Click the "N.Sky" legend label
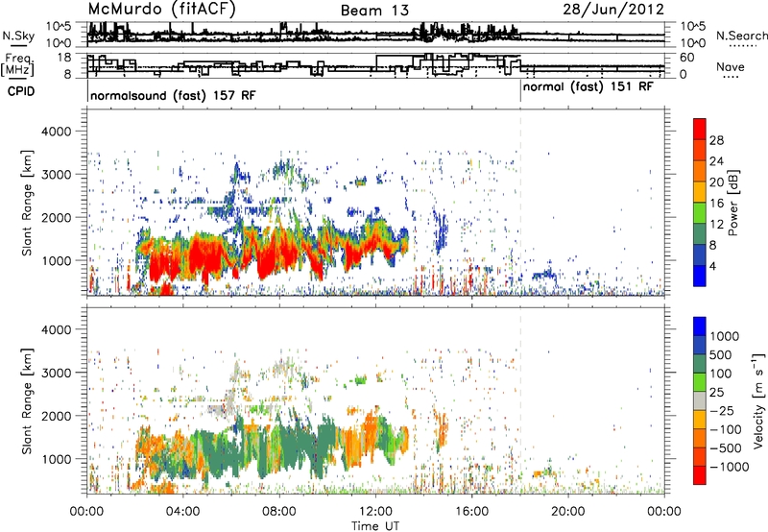 point(18,36)
